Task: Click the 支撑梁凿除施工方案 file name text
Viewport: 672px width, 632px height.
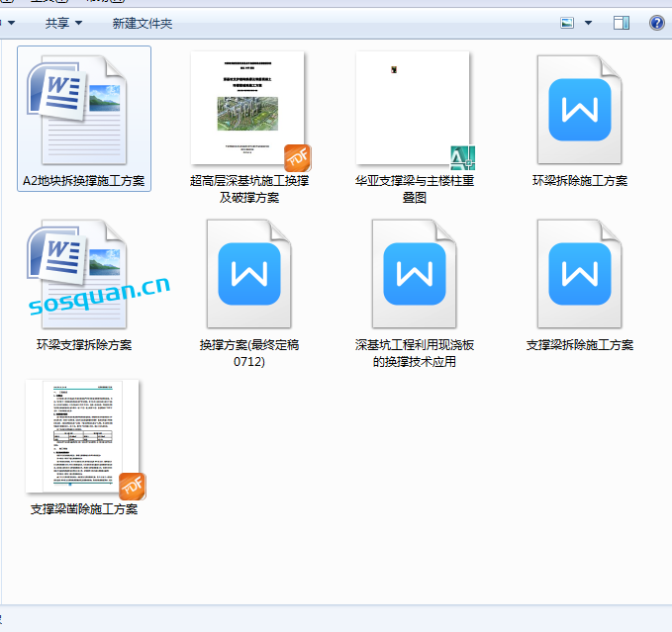Action: click(x=84, y=509)
